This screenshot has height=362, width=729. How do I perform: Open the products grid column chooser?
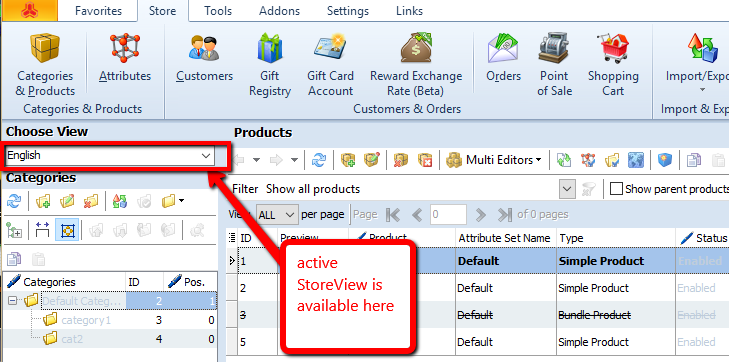[232, 238]
